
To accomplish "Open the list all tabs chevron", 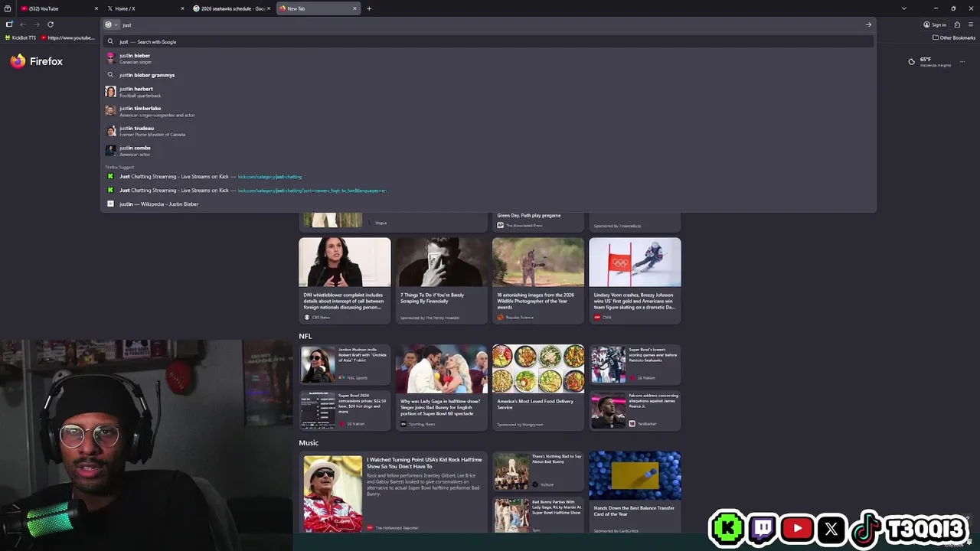I will (x=903, y=8).
